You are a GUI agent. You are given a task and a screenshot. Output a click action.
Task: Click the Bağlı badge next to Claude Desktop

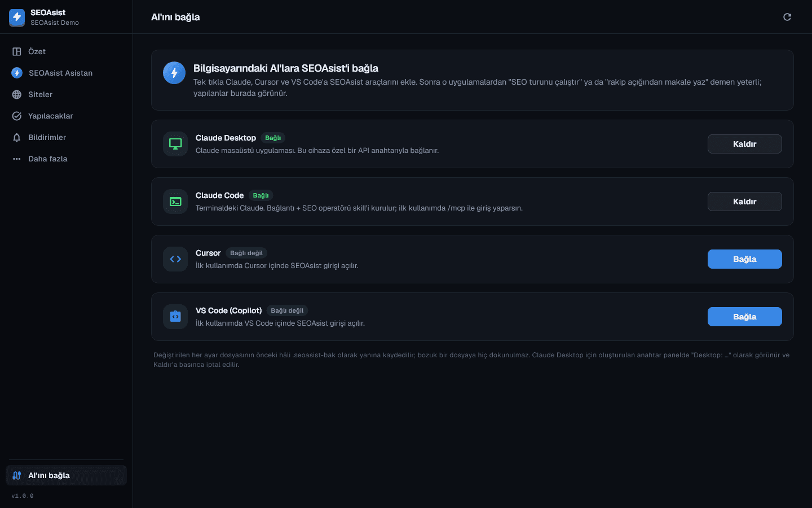coord(273,138)
